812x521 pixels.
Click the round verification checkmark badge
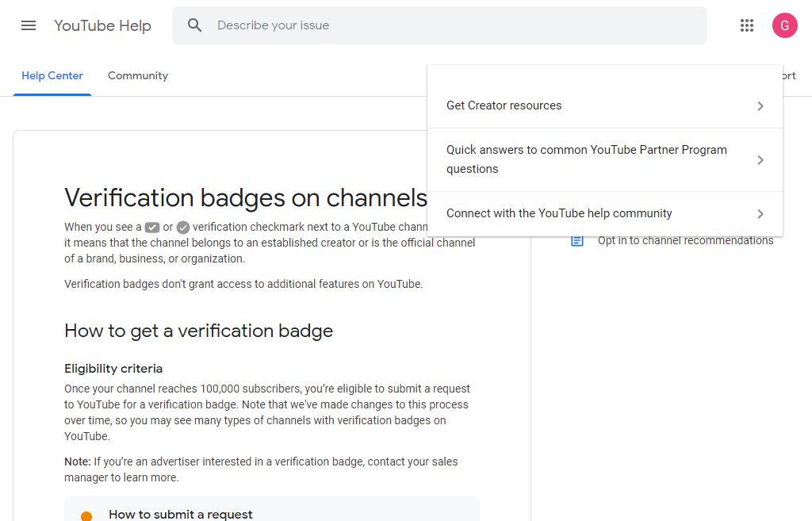(183, 228)
